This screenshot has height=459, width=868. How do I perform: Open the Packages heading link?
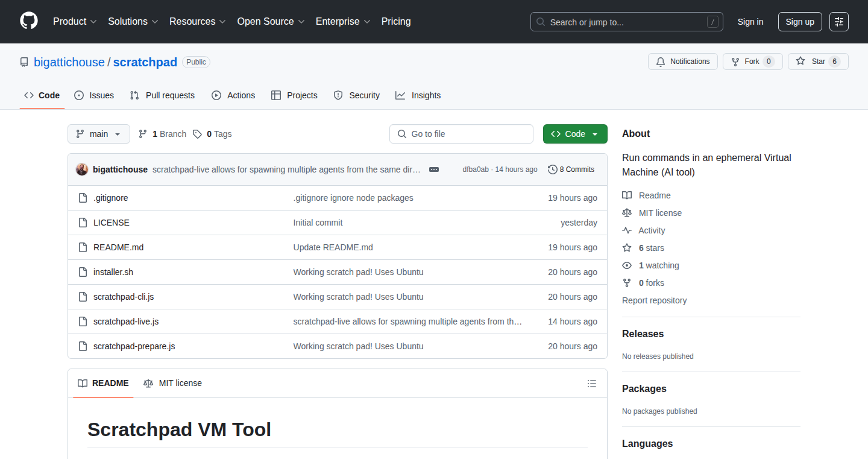coord(644,389)
